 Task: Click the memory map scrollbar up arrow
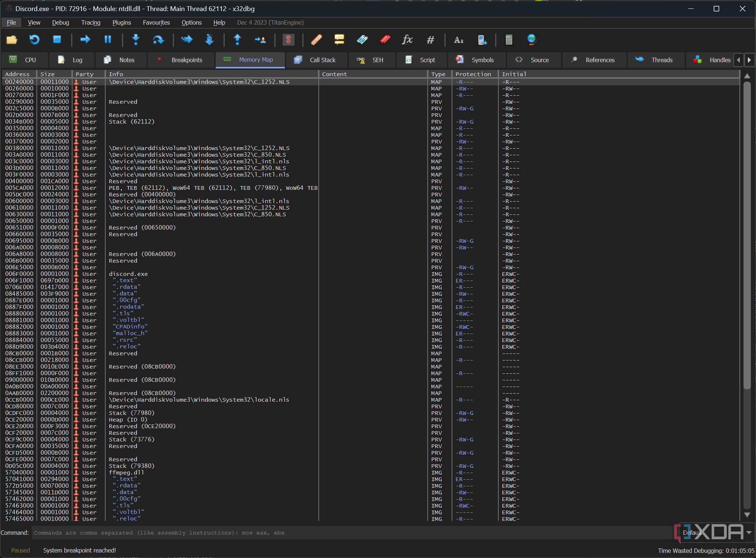[747, 76]
